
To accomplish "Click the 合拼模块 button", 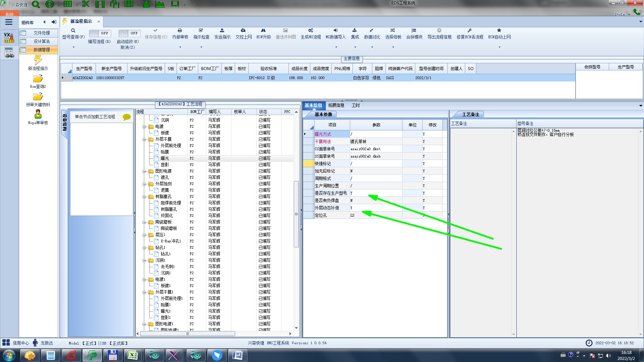I will coord(414,33).
